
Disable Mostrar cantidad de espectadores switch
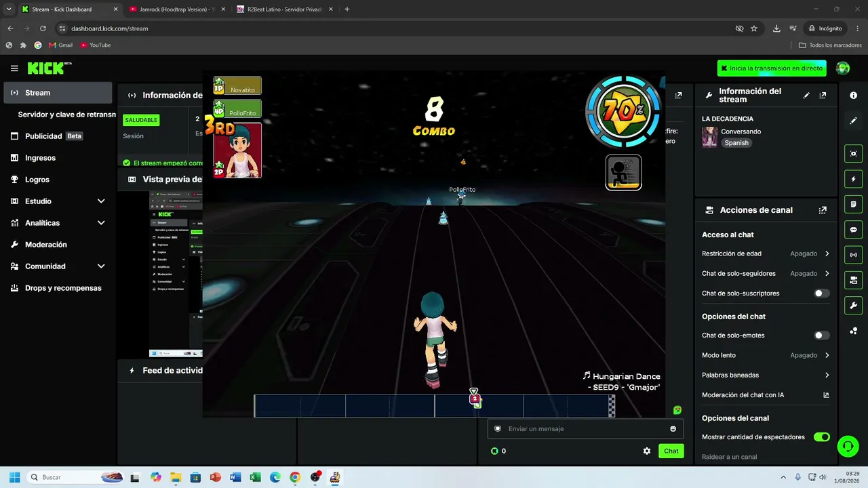tap(821, 437)
